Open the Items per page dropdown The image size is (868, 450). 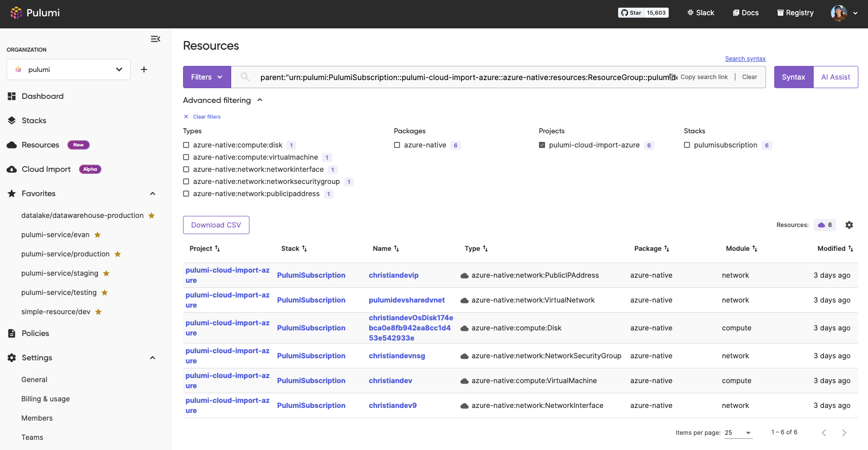tap(738, 433)
